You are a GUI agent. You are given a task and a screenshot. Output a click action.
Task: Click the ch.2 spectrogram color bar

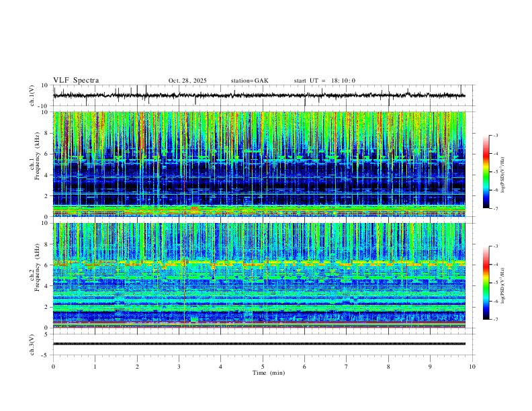[486, 283]
